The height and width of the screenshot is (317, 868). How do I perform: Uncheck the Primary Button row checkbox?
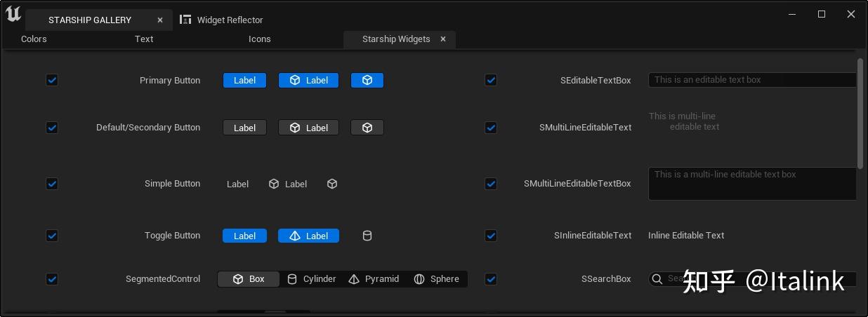point(52,81)
